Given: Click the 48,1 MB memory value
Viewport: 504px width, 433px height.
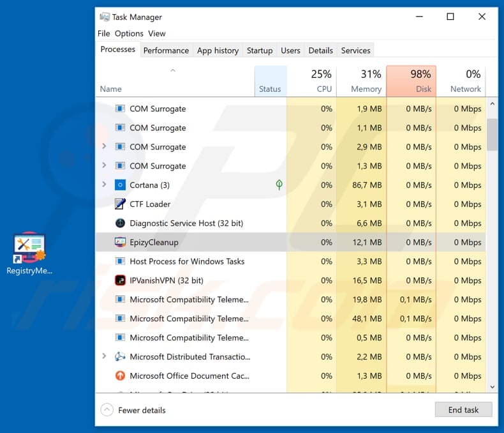Looking at the screenshot, I should pos(367,319).
